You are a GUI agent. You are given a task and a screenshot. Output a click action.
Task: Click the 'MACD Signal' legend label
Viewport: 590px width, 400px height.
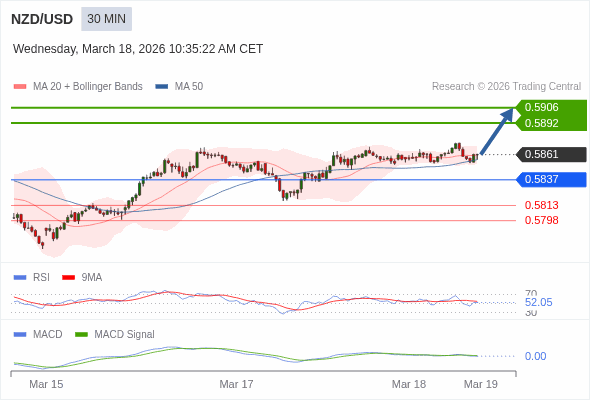[124, 335]
